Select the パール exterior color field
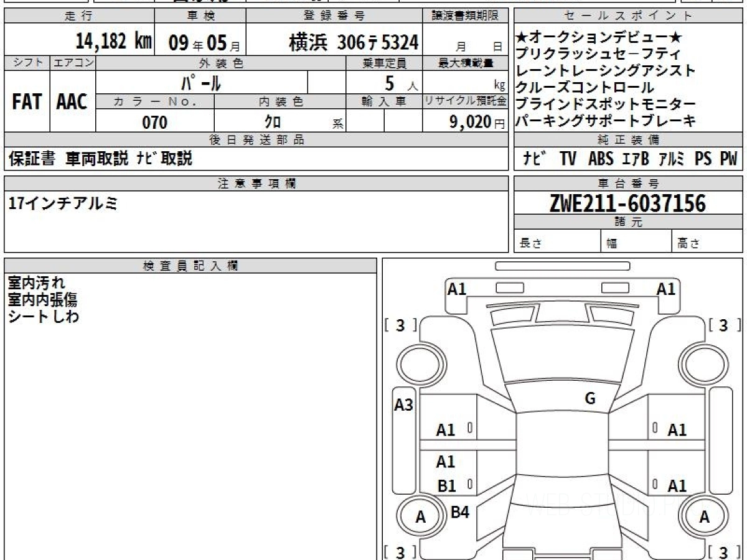The width and height of the screenshot is (747, 560). click(201, 82)
